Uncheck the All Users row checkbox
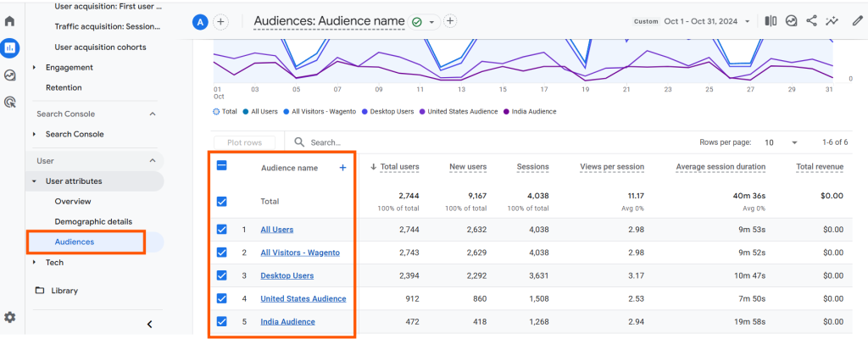The width and height of the screenshot is (868, 339). pyautogui.click(x=221, y=230)
